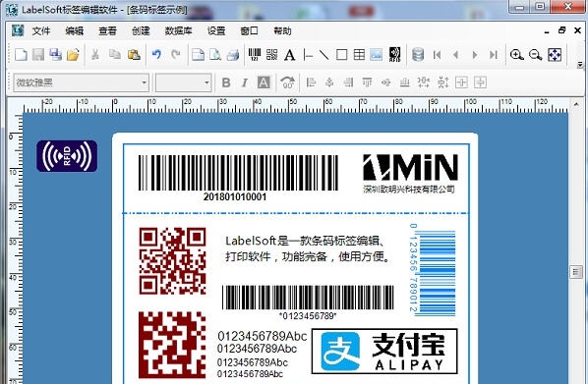Viewport: 588px width, 384px height.
Task: Open the database connection icon
Action: pos(417,55)
